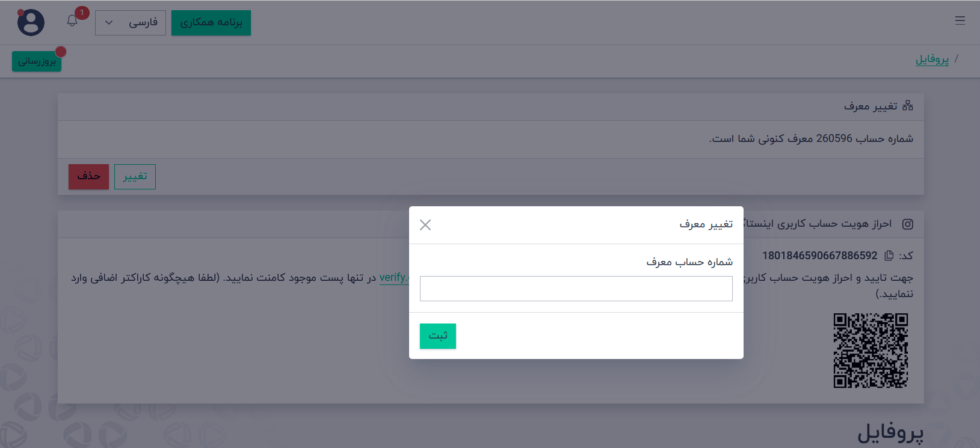Open the برنامه همکاری partnership program
This screenshot has width=980, height=448.
click(x=211, y=22)
